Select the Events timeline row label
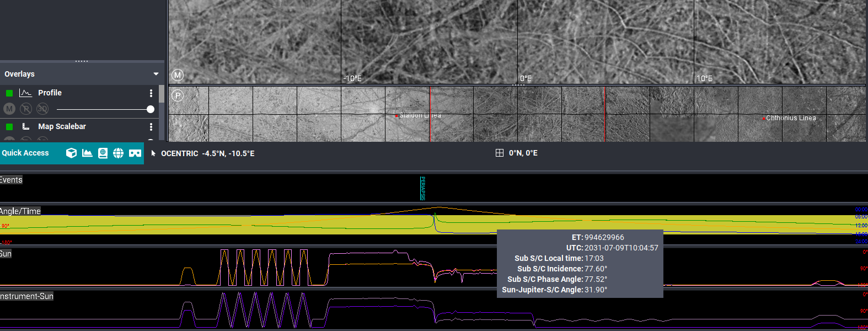The width and height of the screenshot is (868, 331). (11, 180)
